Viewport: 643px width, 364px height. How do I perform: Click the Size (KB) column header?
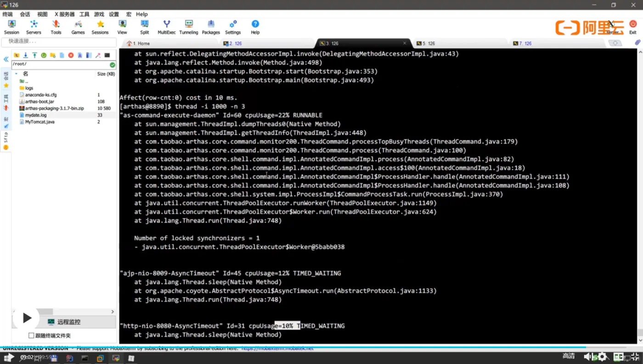(x=106, y=73)
